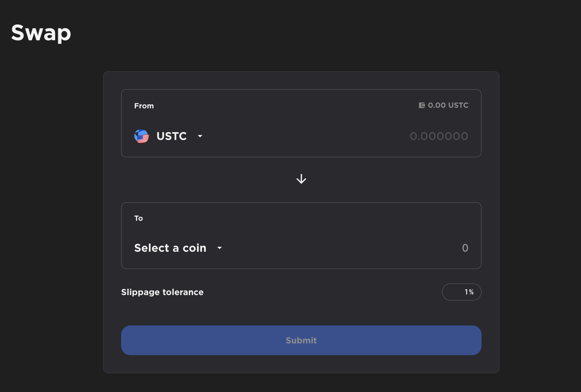Open the Select a coin dropdown
This screenshot has height=392, width=581.
click(179, 248)
